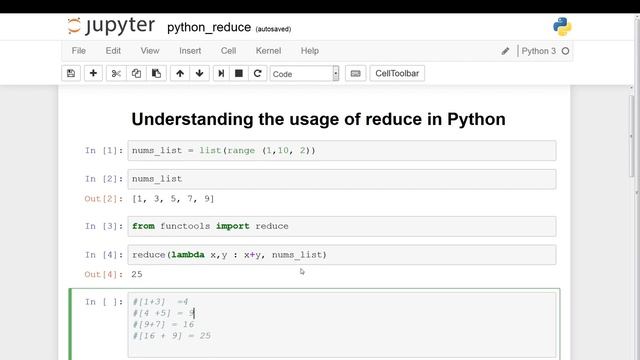Interrupt the kernel with stop icon
Screen dimensions: 640x360
point(239,73)
